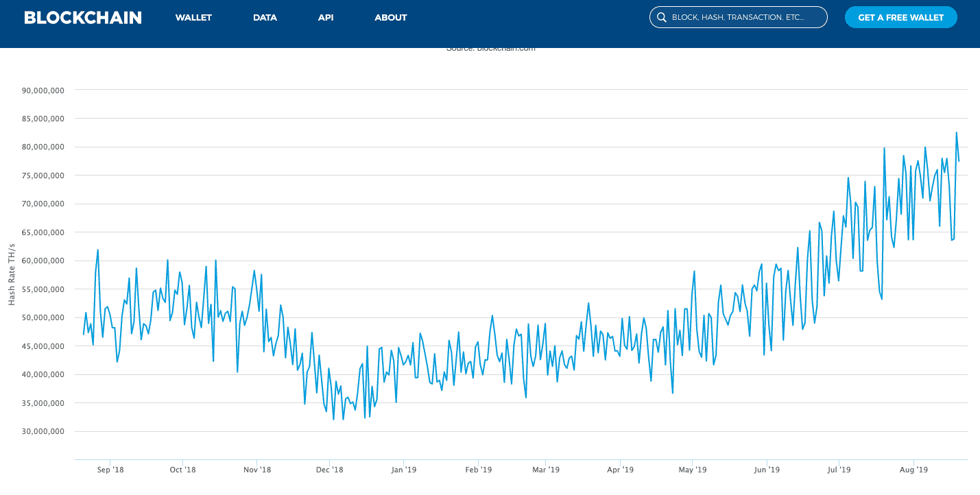Click the first leftmost point of the line

(84, 334)
